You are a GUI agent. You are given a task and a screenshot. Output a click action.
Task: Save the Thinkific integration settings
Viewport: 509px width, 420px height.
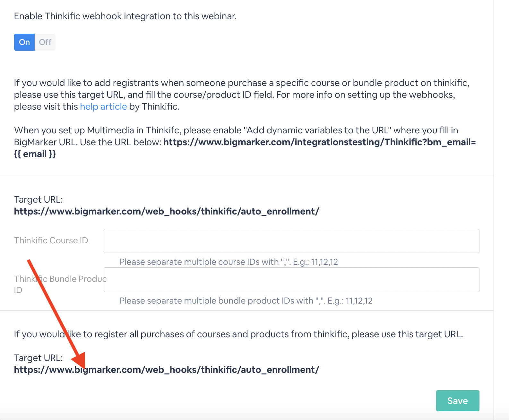(458, 401)
